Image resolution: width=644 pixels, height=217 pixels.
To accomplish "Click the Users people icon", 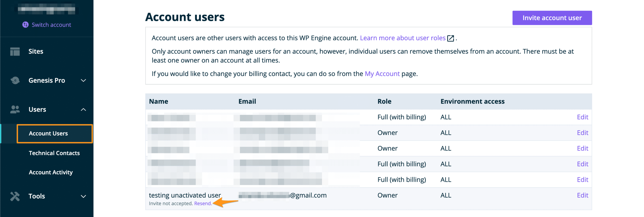I will pyautogui.click(x=15, y=109).
